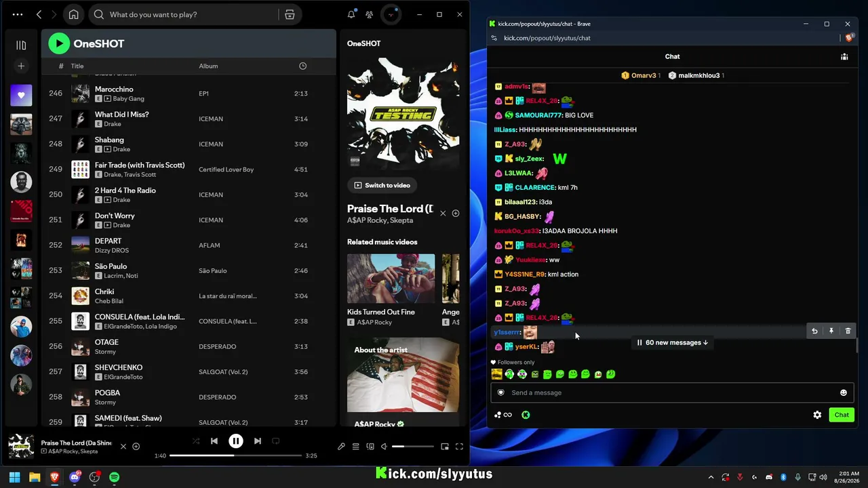868x488 pixels.
Task: Open Spotify notifications bell
Action: [x=351, y=14]
